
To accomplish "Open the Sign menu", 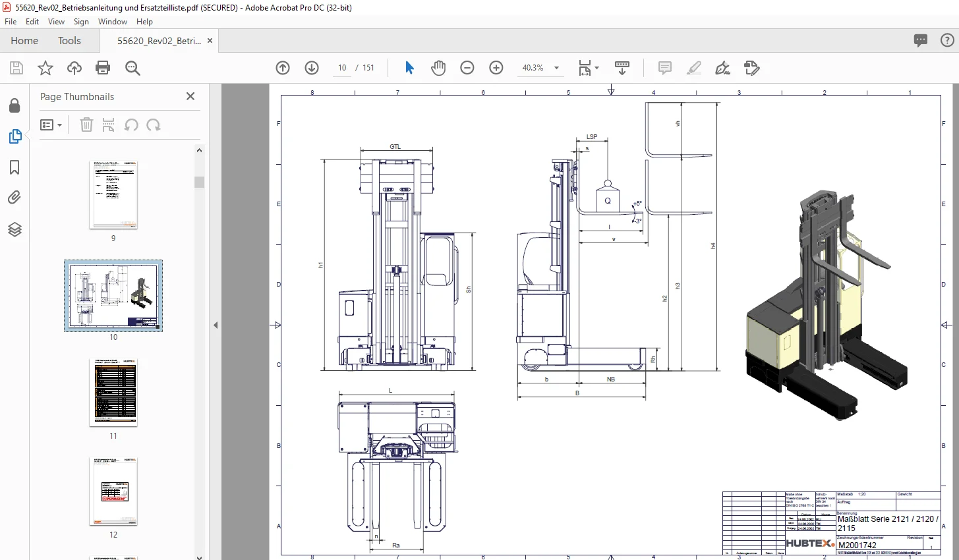I will (81, 22).
